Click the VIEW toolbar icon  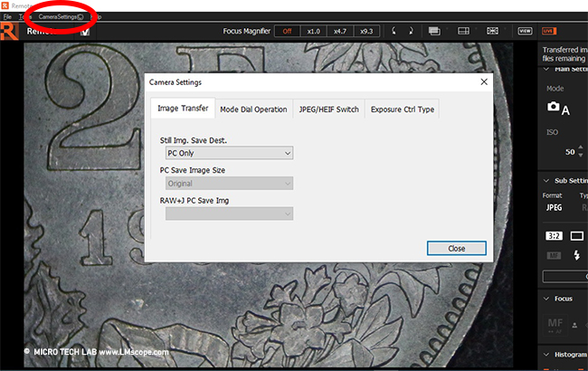click(x=525, y=31)
